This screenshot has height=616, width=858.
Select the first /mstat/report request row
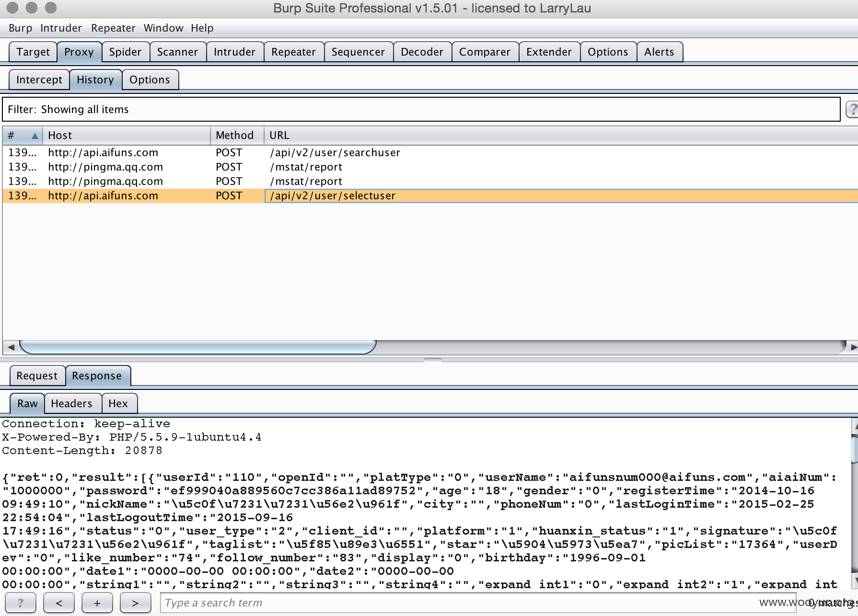point(430,167)
